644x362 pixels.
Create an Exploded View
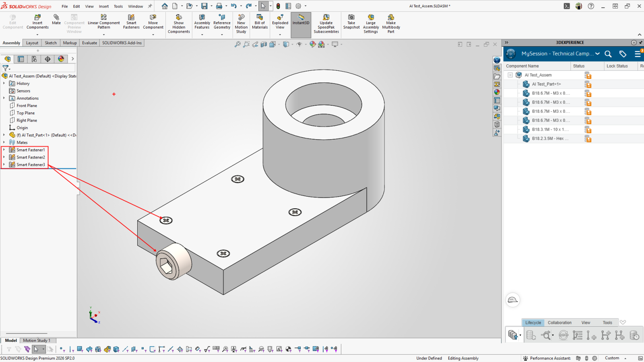point(280,23)
